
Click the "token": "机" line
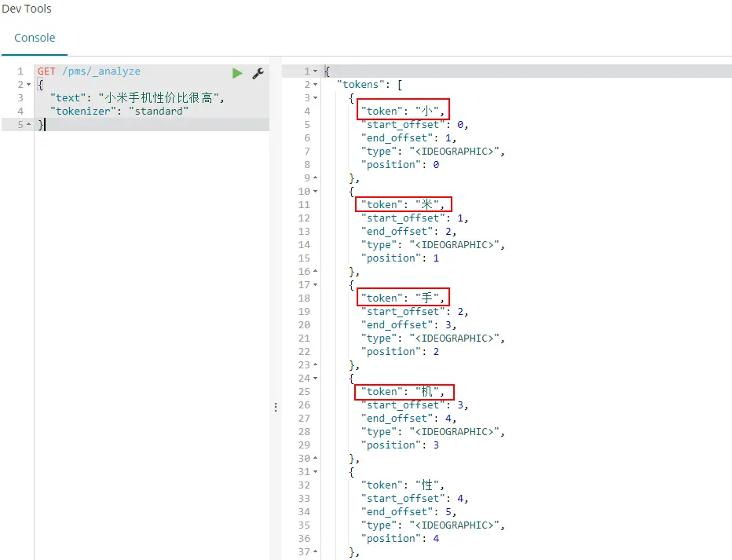(x=402, y=392)
